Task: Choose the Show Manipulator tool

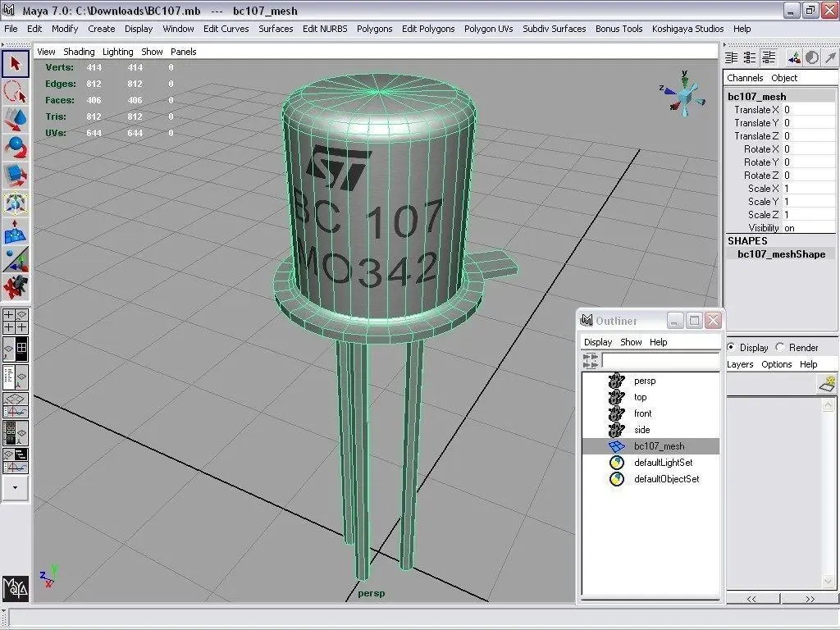Action: (15, 259)
